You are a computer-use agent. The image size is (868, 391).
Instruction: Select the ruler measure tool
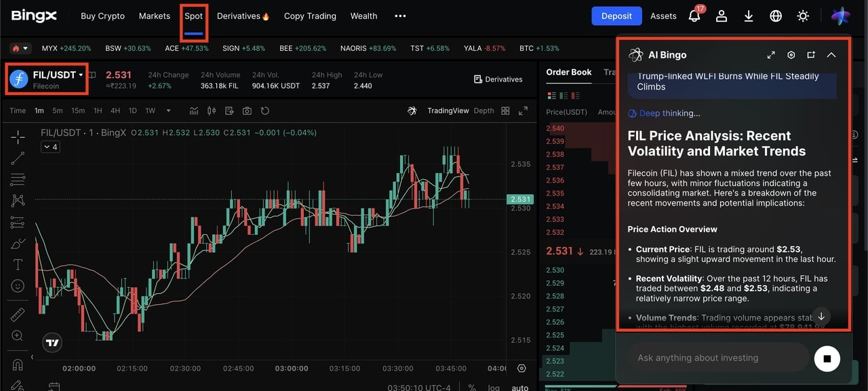pos(18,315)
